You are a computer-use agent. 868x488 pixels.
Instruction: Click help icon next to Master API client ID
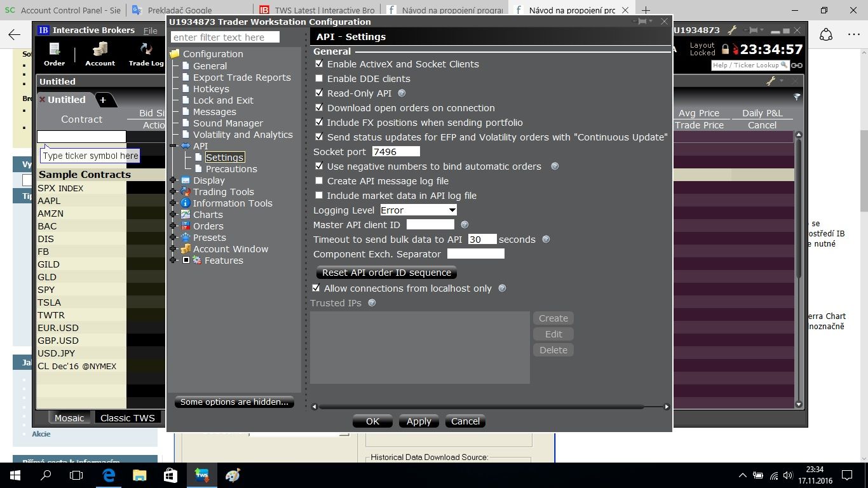point(465,225)
